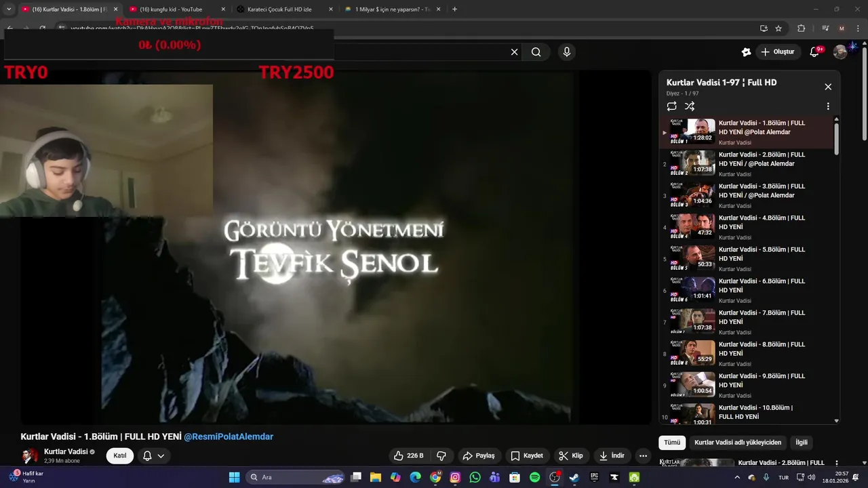
Task: Open Microsoft Store from the taskbar
Action: point(515,477)
